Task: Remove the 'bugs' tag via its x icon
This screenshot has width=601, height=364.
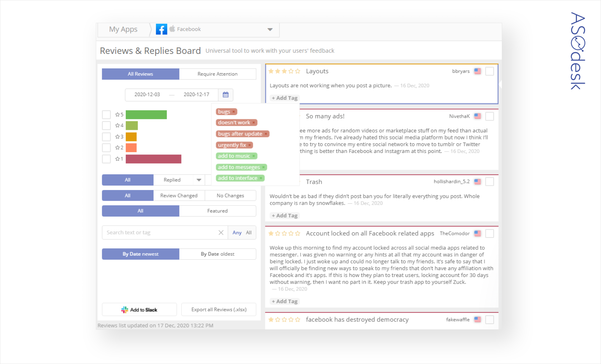Action: [x=233, y=112]
